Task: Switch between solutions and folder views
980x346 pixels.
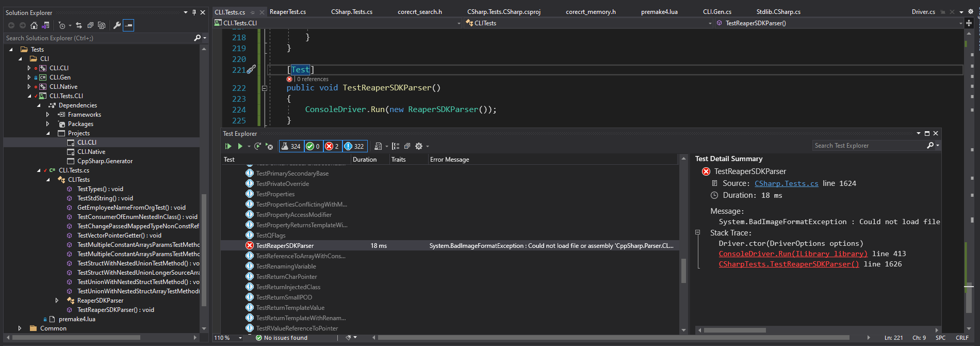Action: pos(45,25)
